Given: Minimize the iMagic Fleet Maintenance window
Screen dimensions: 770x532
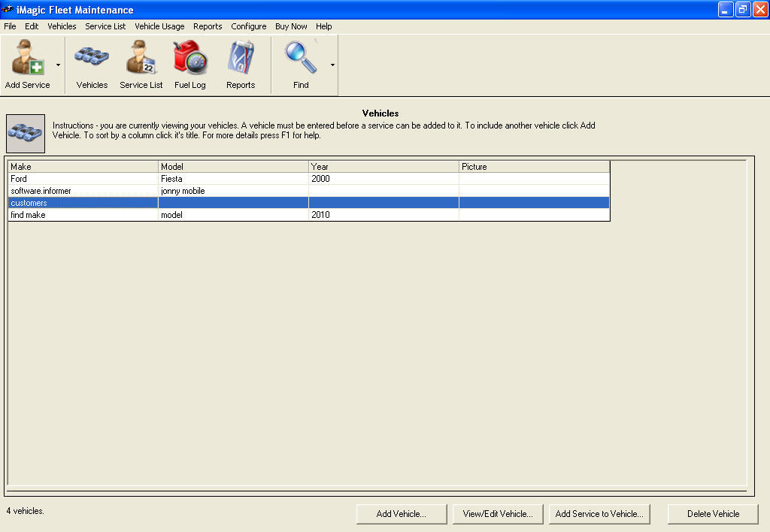Looking at the screenshot, I should [726, 9].
